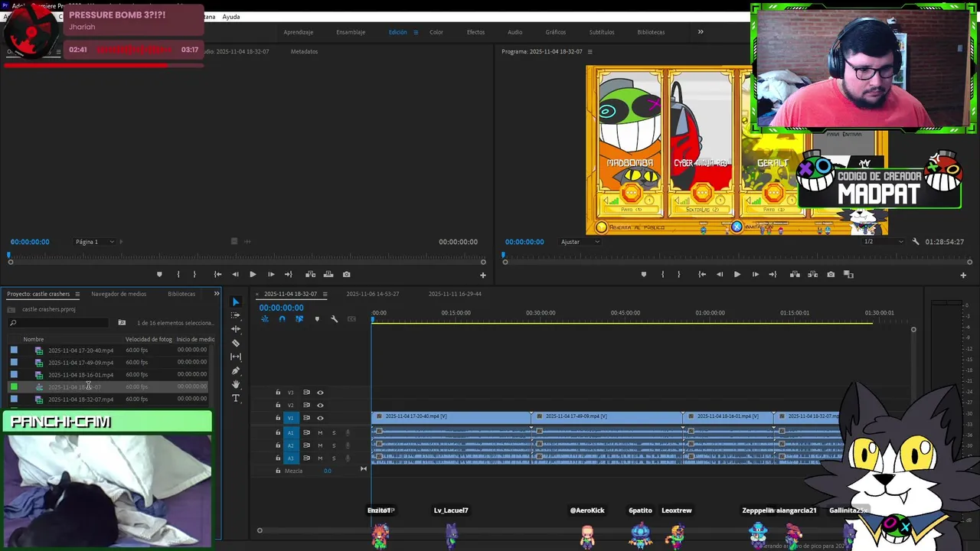The width and height of the screenshot is (980, 551).
Task: Select the Pen tool
Action: [x=236, y=370]
